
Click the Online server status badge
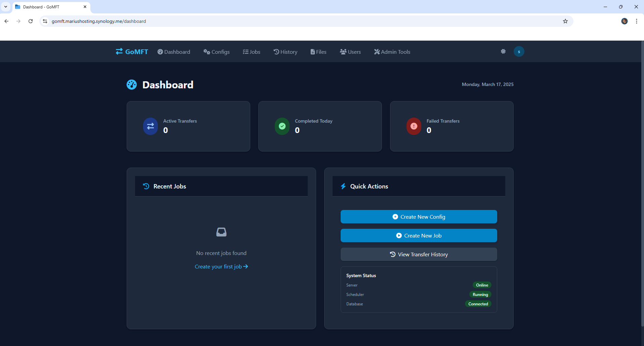pos(482,285)
